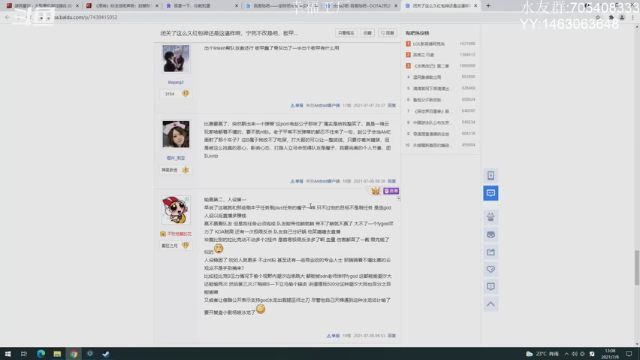Open the first user's avatar thumbnail
This screenshot has width=640, height=360.
[x=176, y=59]
